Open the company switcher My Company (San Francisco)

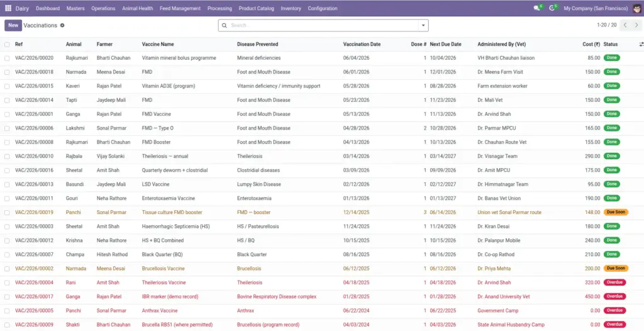(x=596, y=8)
